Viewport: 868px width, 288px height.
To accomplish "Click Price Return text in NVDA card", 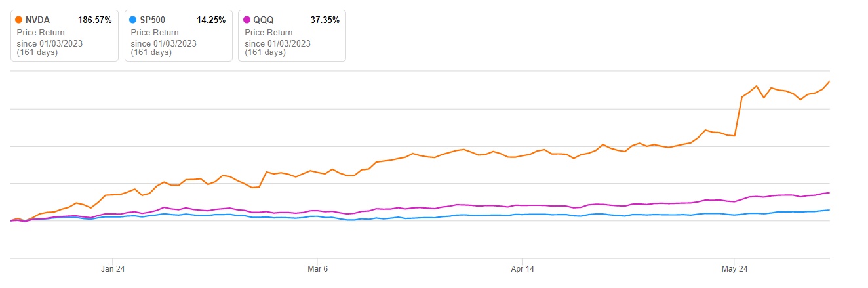I will pyautogui.click(x=41, y=32).
